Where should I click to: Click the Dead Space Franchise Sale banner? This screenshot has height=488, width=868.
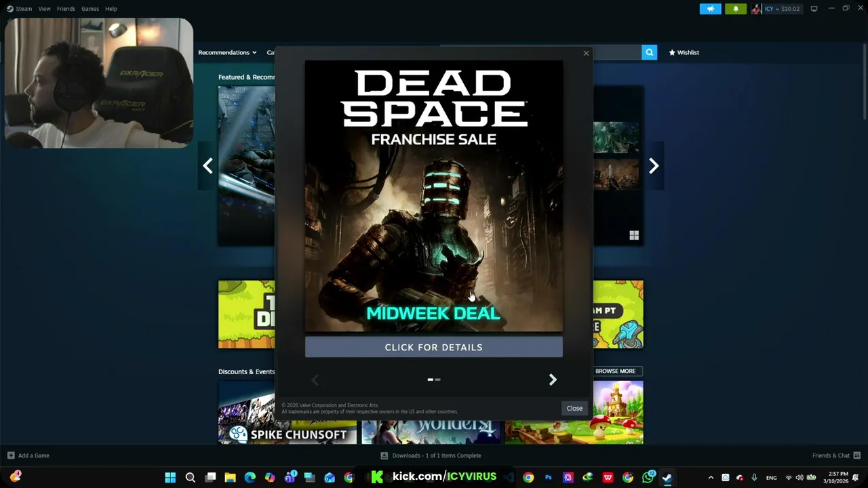pos(433,197)
